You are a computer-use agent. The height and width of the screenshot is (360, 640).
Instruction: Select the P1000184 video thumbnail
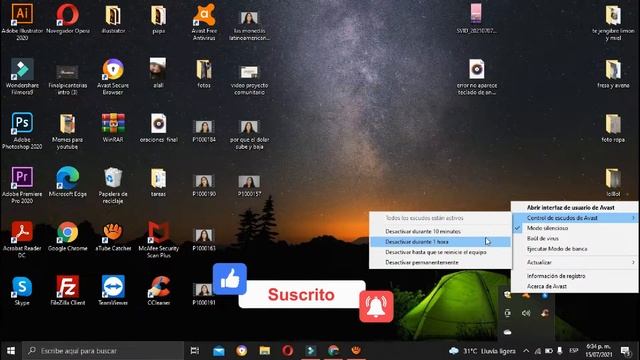(204, 131)
